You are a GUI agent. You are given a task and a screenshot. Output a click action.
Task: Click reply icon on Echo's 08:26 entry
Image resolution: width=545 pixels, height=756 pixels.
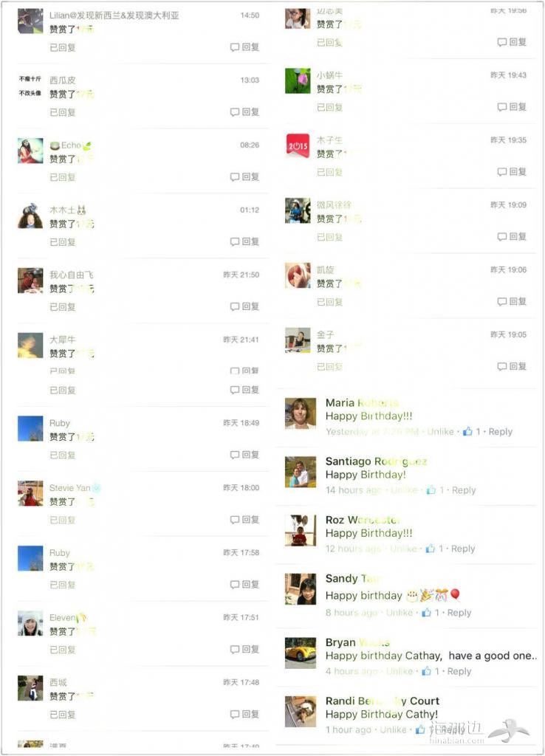click(234, 177)
